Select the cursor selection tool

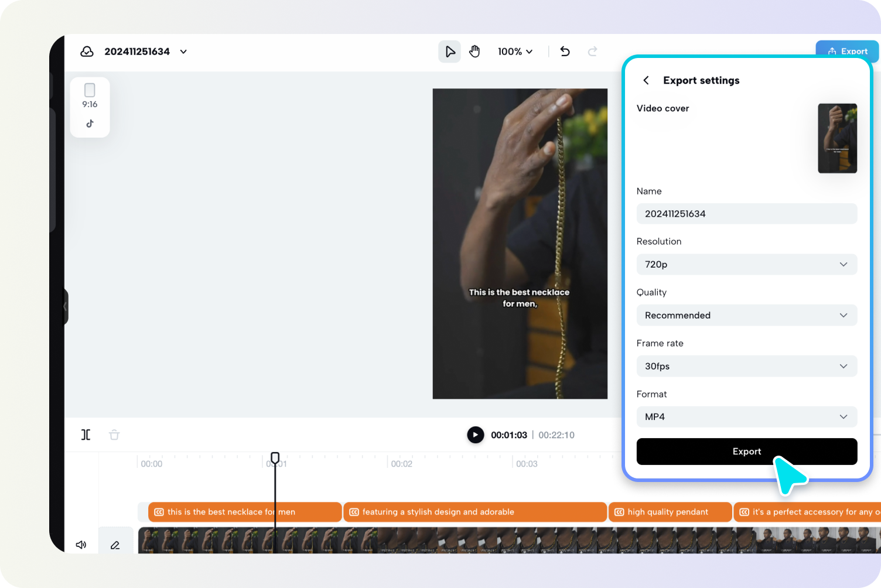point(449,52)
